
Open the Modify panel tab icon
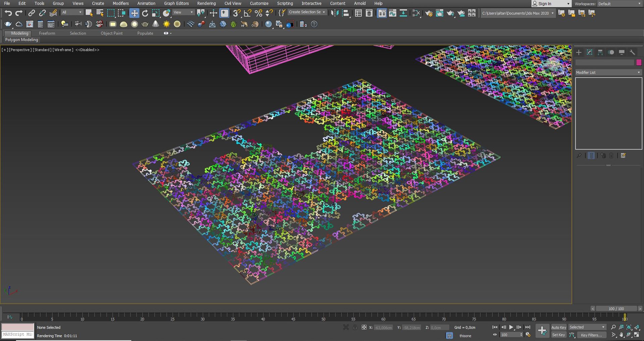click(x=589, y=52)
